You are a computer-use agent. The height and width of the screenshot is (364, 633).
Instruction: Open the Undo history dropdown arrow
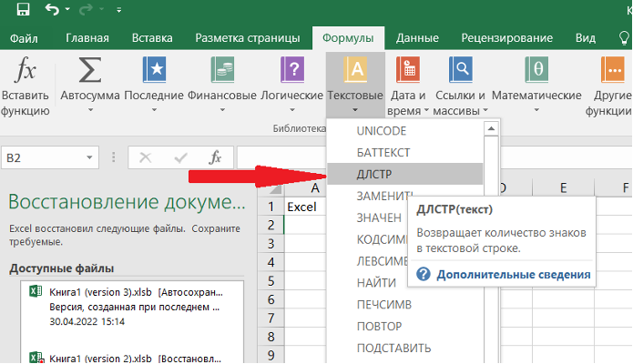click(x=67, y=9)
